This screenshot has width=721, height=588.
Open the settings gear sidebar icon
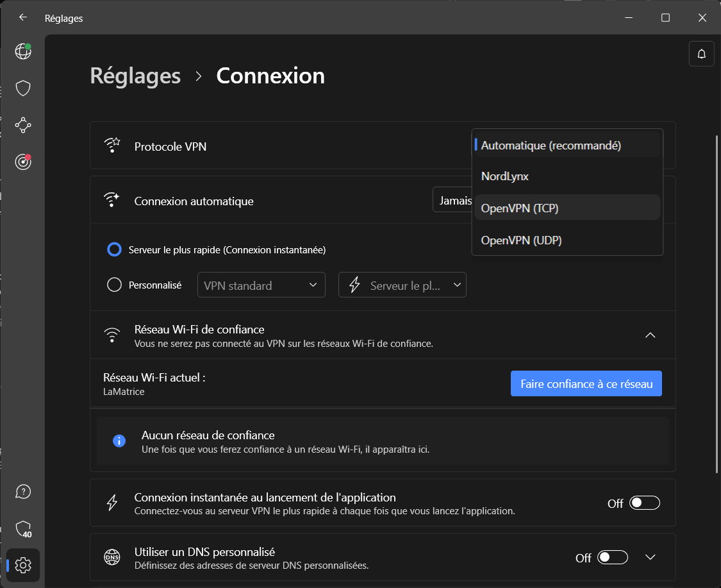[x=23, y=566]
